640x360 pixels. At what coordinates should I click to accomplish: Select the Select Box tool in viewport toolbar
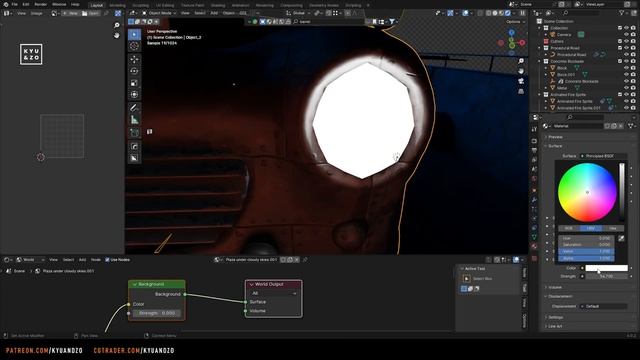(134, 34)
